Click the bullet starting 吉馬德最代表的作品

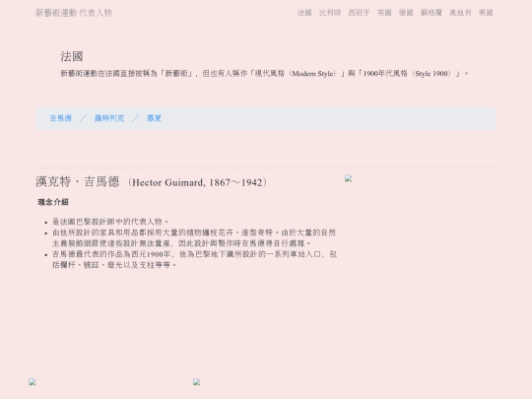[x=194, y=259]
